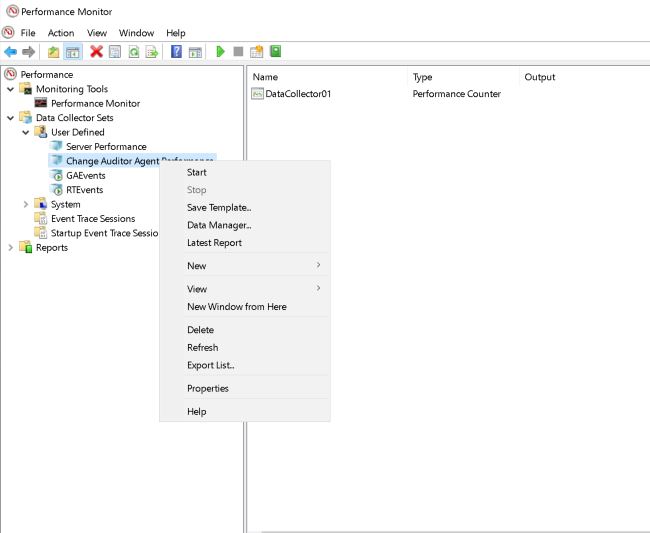Choose Save Template from the context menu
650x533 pixels.
click(x=245, y=208)
